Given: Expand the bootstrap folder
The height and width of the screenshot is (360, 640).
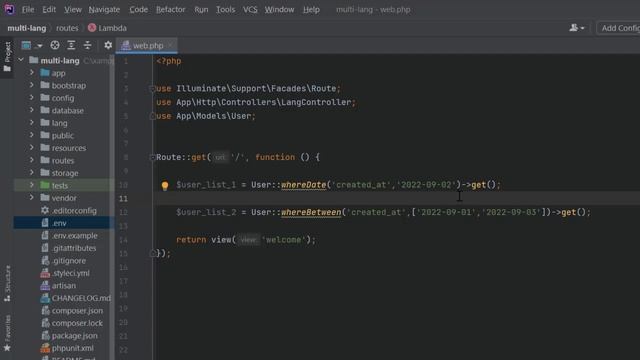Looking at the screenshot, I should [31, 85].
